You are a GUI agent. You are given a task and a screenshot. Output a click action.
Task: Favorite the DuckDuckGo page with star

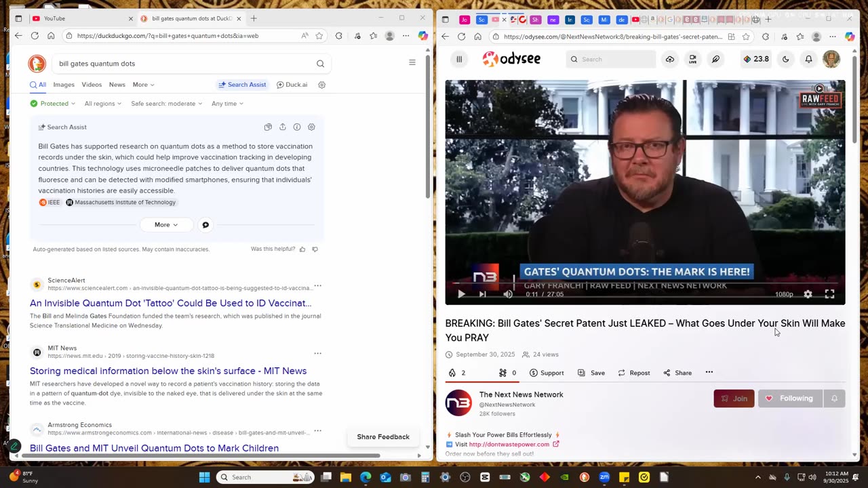coord(319,36)
